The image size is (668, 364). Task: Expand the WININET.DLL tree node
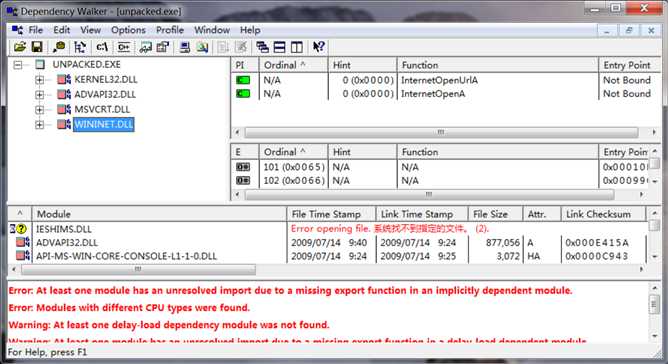click(x=39, y=124)
